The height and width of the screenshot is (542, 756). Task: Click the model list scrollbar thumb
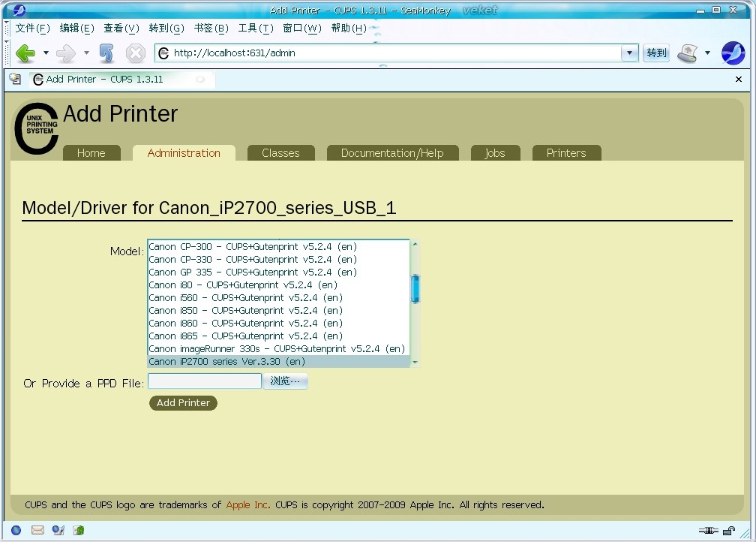click(415, 288)
